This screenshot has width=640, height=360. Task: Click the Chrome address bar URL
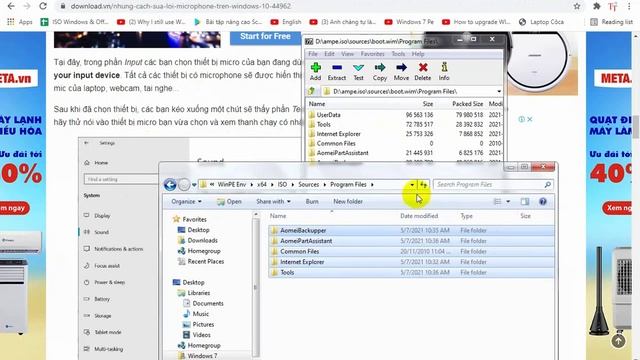point(180,6)
